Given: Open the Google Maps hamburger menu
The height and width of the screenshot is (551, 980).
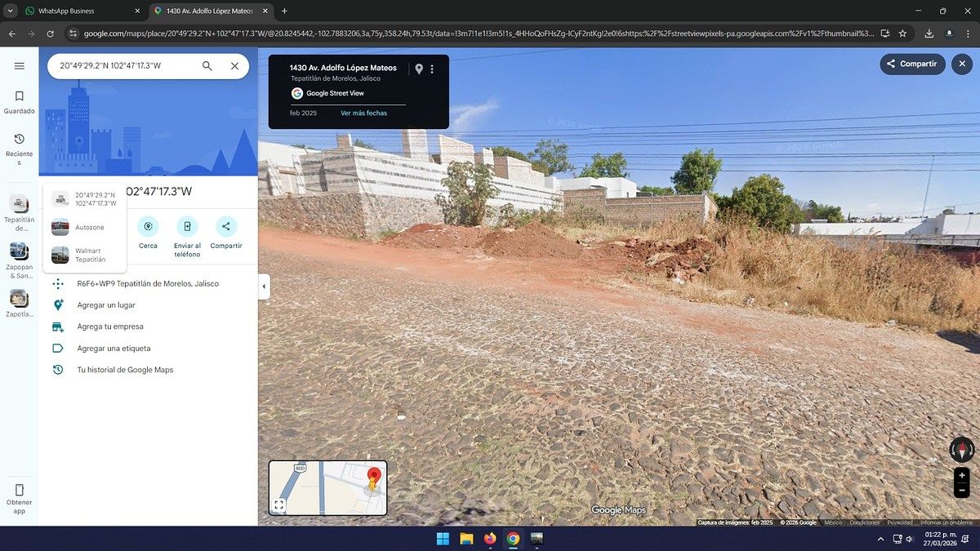Looking at the screenshot, I should coord(20,66).
